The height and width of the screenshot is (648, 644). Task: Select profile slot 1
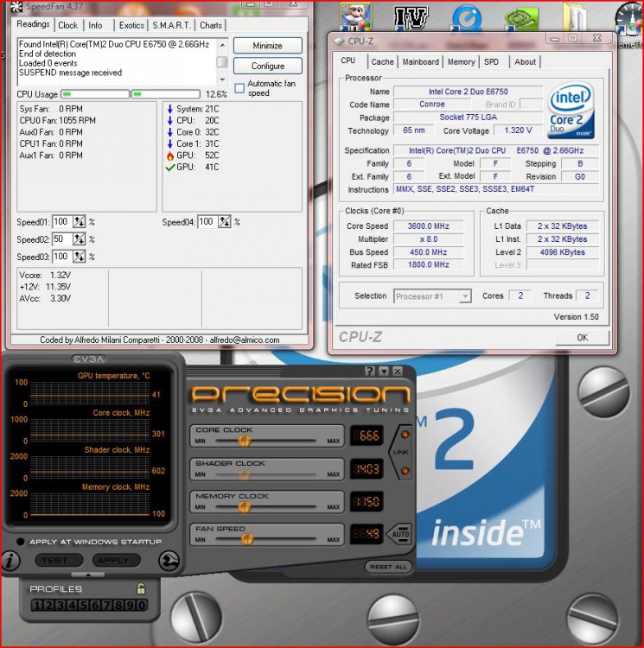click(x=37, y=605)
